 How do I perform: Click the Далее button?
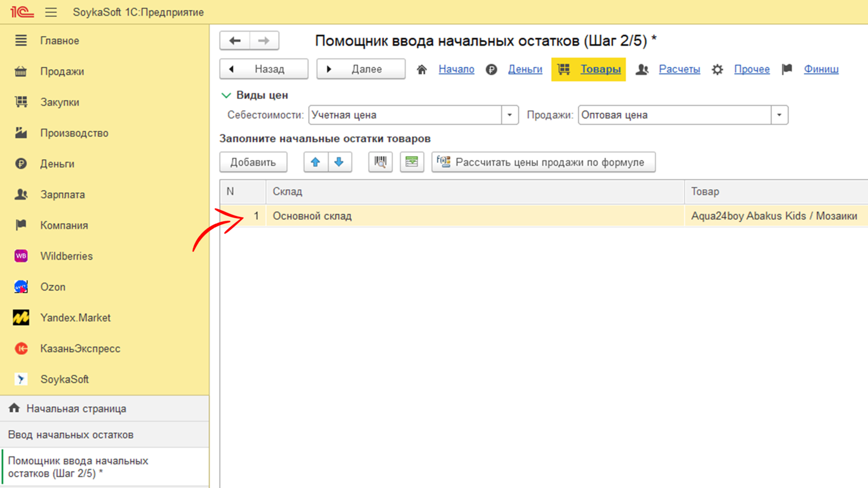[361, 69]
